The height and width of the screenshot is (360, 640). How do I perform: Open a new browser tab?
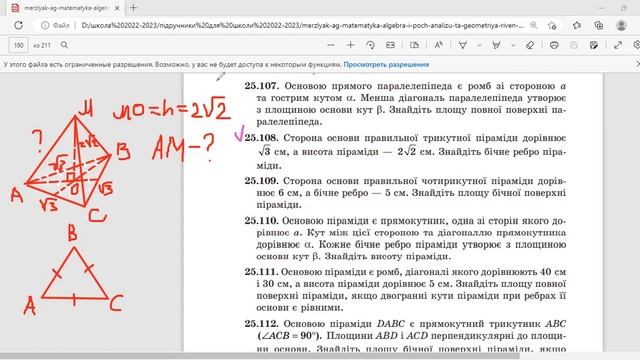pyautogui.click(x=133, y=7)
